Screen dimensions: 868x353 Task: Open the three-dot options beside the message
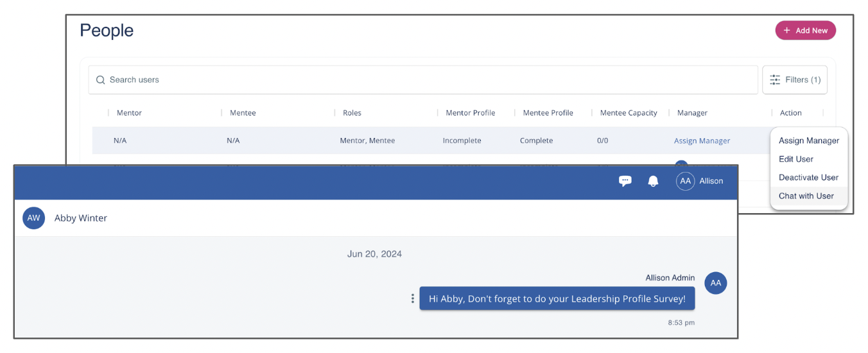412,298
